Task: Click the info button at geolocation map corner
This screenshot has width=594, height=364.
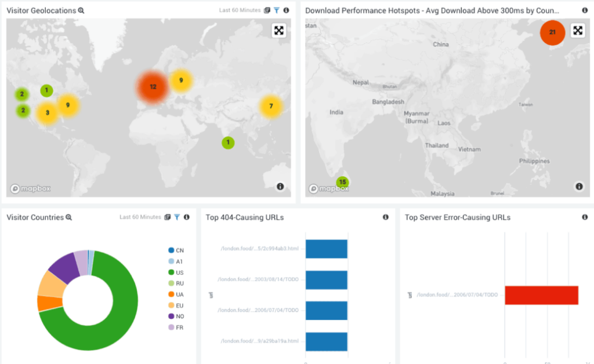Action: tap(280, 186)
